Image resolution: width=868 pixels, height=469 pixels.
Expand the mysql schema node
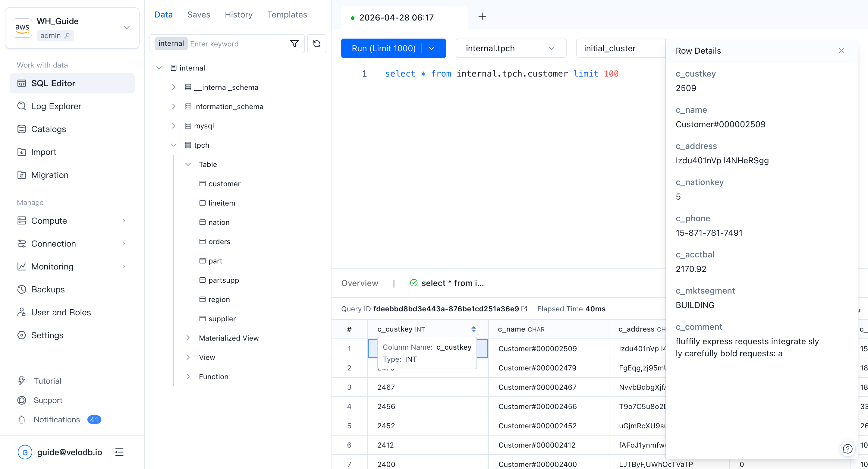(x=174, y=126)
